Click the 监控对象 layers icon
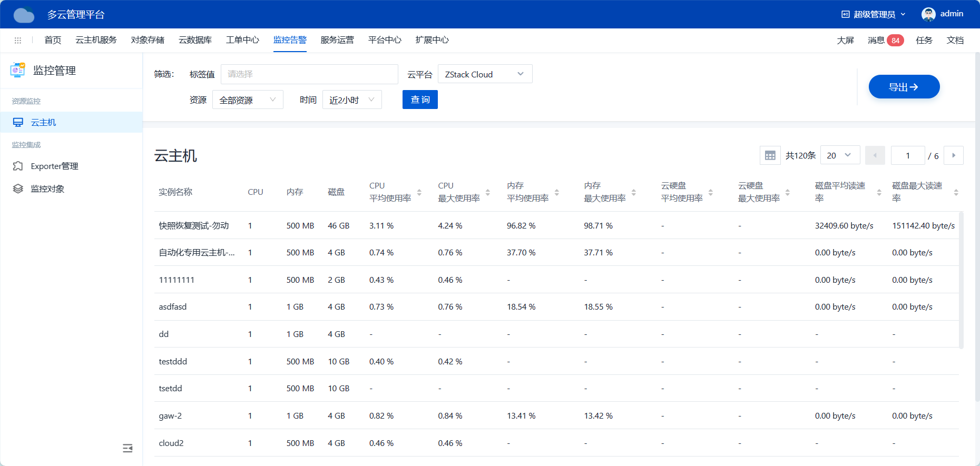This screenshot has height=466, width=980. 18,189
